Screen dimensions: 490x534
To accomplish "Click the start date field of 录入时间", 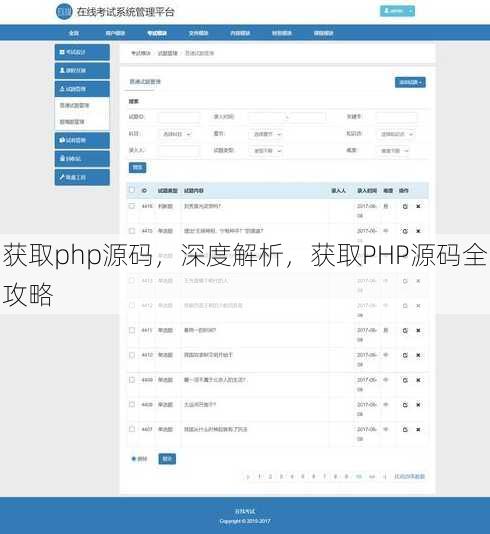I will pyautogui.click(x=266, y=117).
